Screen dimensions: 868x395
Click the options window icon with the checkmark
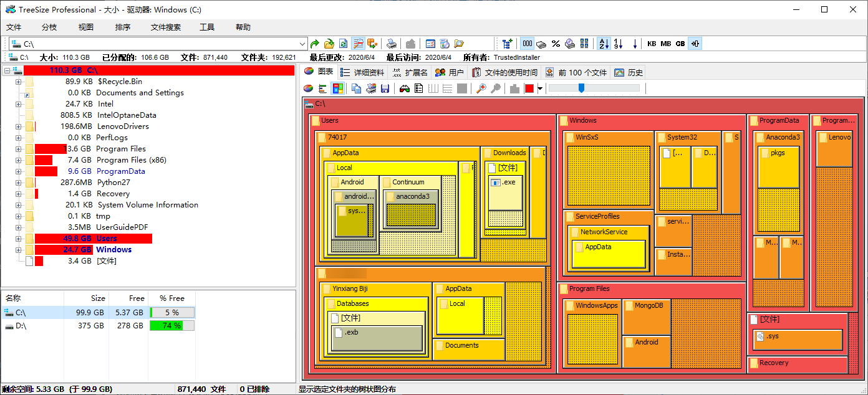(430, 44)
